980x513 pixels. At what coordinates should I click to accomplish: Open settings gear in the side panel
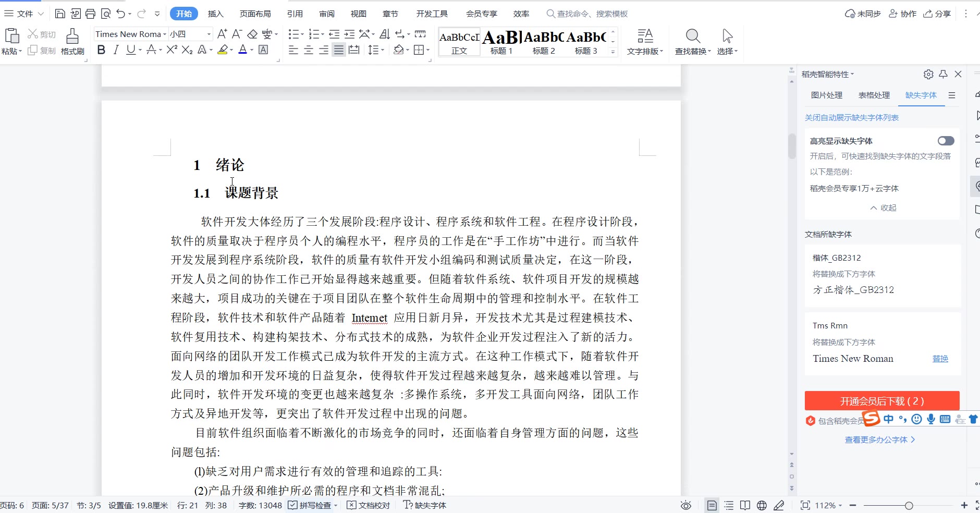click(x=928, y=74)
